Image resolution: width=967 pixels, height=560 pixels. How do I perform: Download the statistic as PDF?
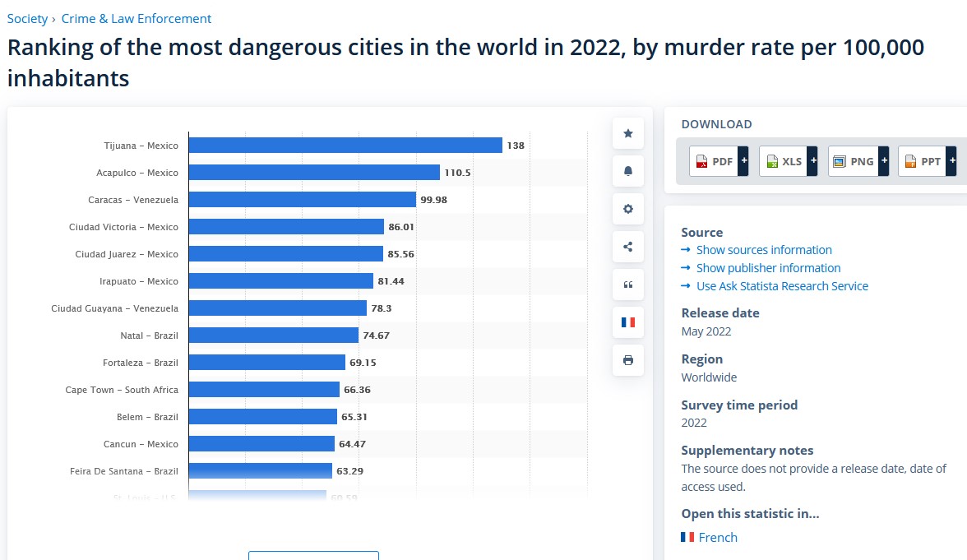point(714,161)
